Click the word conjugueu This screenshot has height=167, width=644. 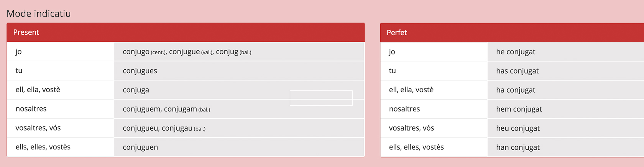(x=140, y=128)
